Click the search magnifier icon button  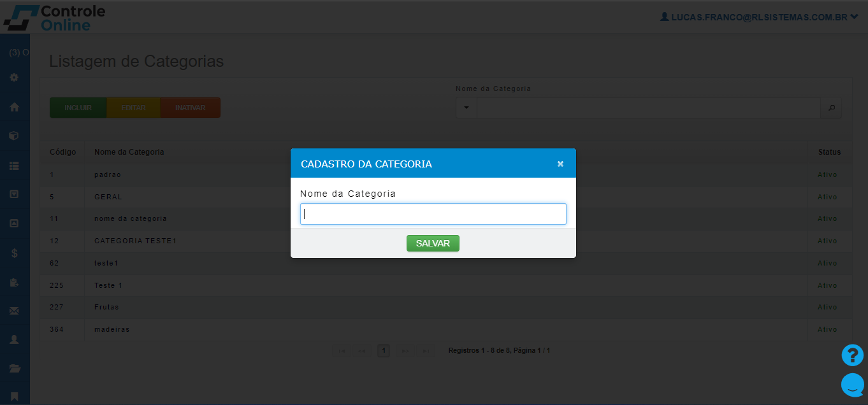(831, 108)
